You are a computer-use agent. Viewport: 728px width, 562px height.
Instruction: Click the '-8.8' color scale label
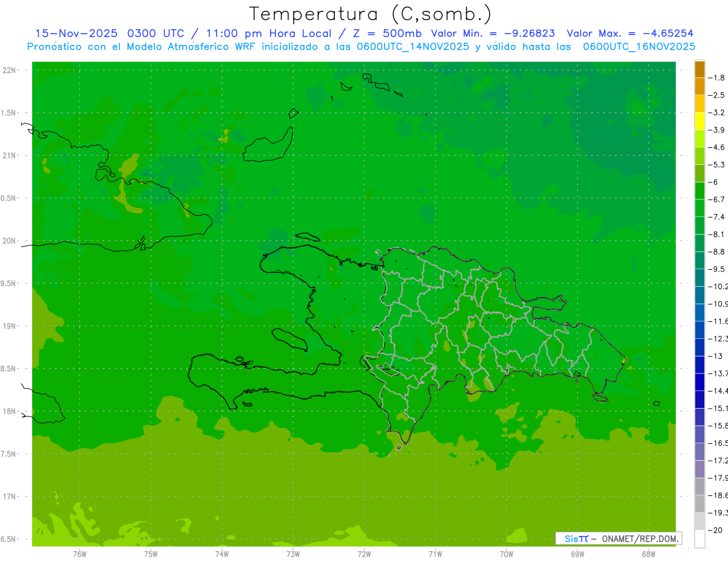point(716,252)
